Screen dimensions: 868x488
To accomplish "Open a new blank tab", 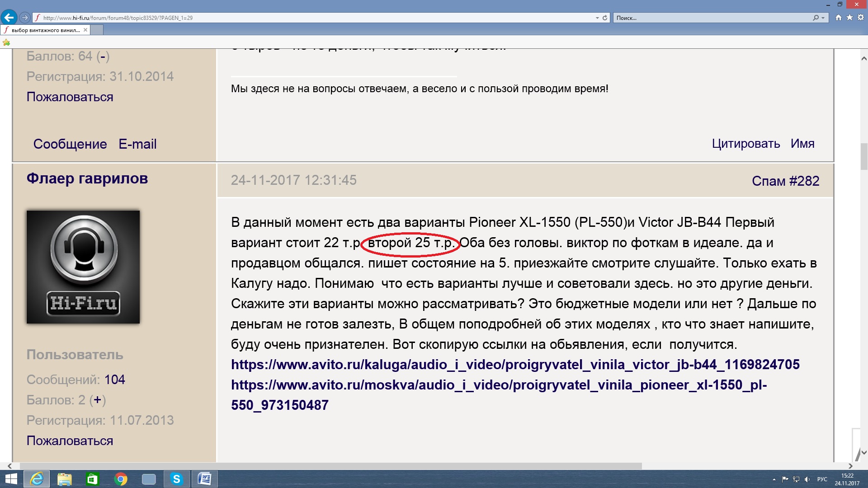I will pyautogui.click(x=97, y=30).
